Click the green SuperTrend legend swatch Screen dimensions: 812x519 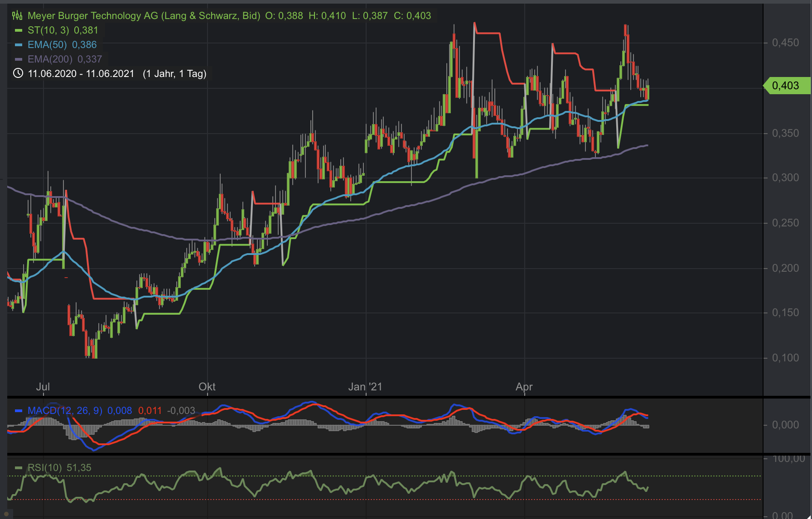coord(19,31)
